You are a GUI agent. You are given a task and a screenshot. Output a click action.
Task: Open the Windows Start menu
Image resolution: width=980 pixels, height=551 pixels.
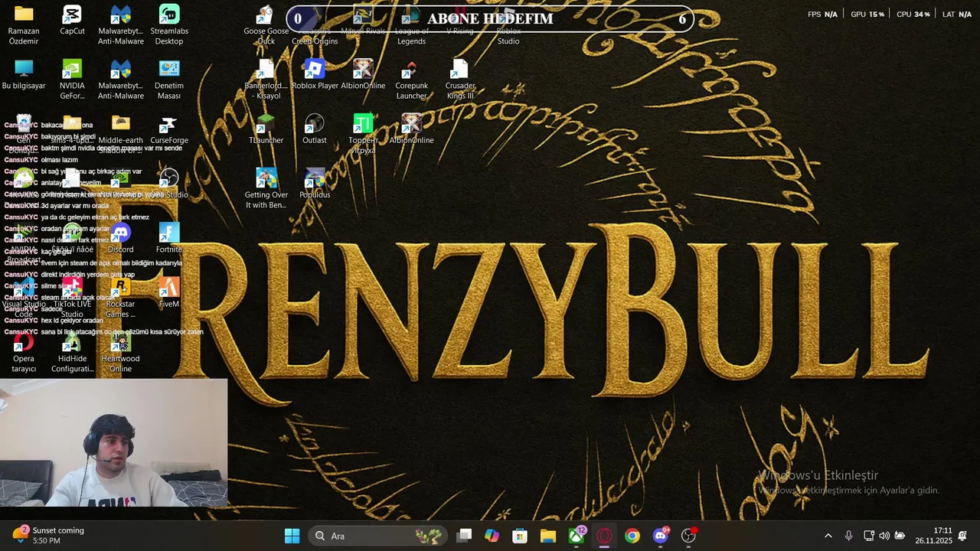[x=292, y=536]
